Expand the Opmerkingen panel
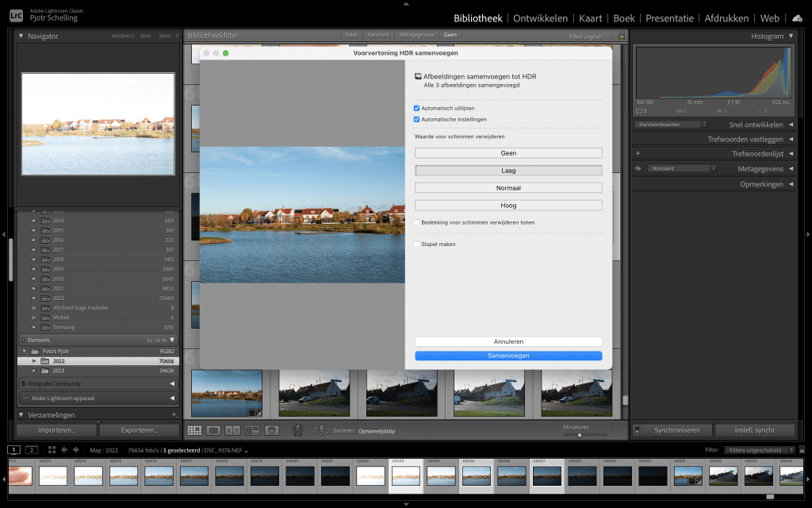812x508 pixels. tap(791, 184)
